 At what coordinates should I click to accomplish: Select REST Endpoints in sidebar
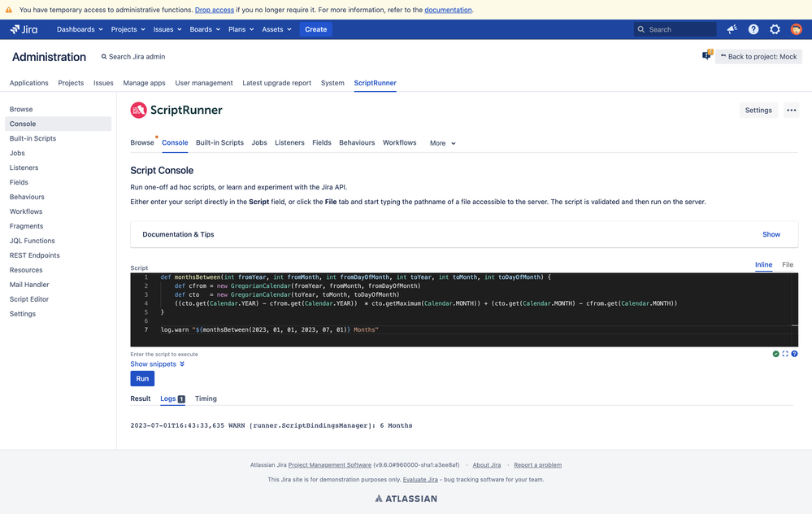click(35, 255)
